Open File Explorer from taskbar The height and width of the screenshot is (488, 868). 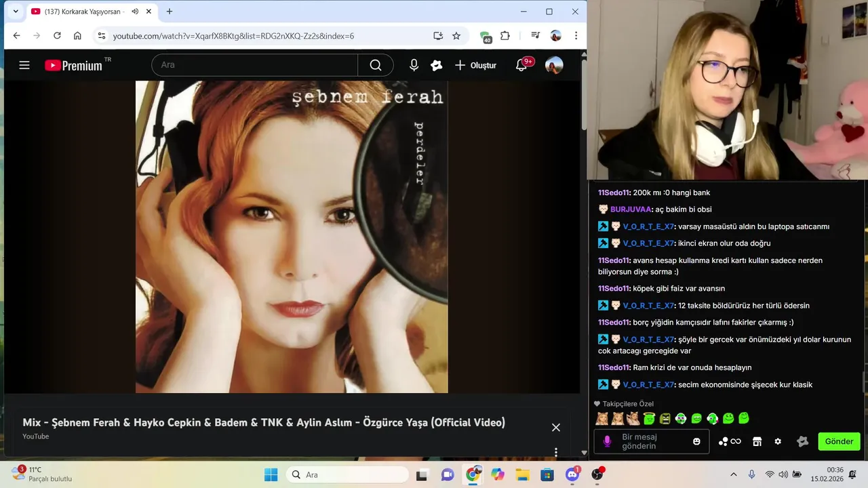[x=522, y=474]
